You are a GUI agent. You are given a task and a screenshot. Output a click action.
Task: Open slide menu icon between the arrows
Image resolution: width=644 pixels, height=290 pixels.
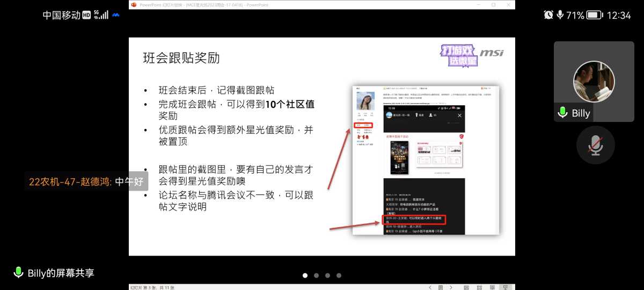(x=441, y=287)
